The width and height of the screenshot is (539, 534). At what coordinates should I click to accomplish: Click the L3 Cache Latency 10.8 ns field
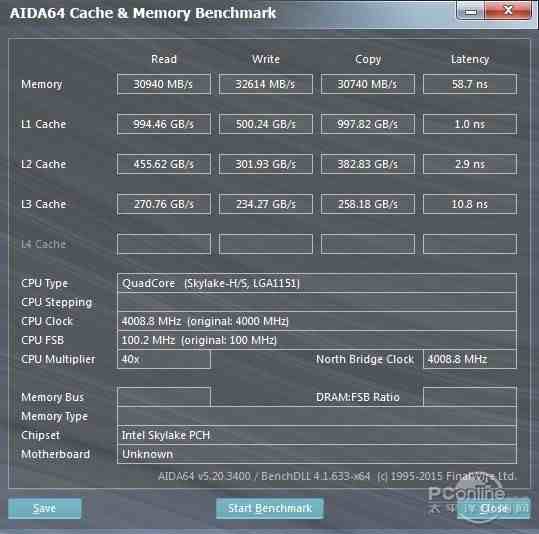point(470,204)
